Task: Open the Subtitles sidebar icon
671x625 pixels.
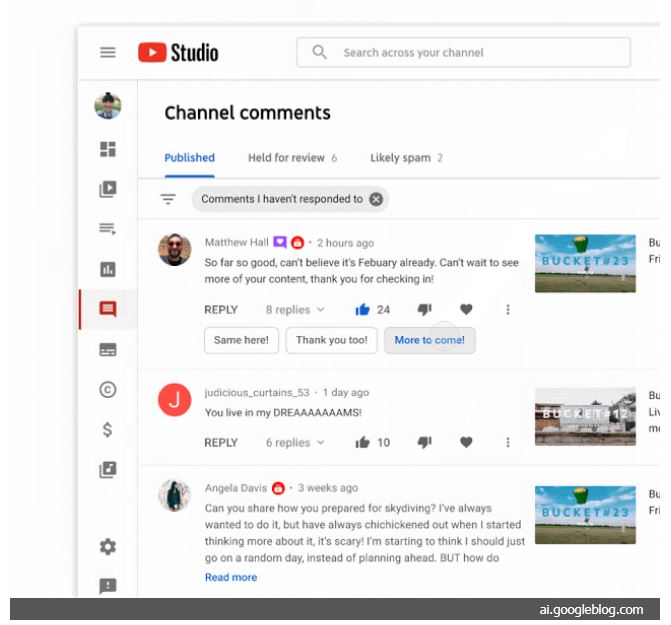Action: point(108,350)
